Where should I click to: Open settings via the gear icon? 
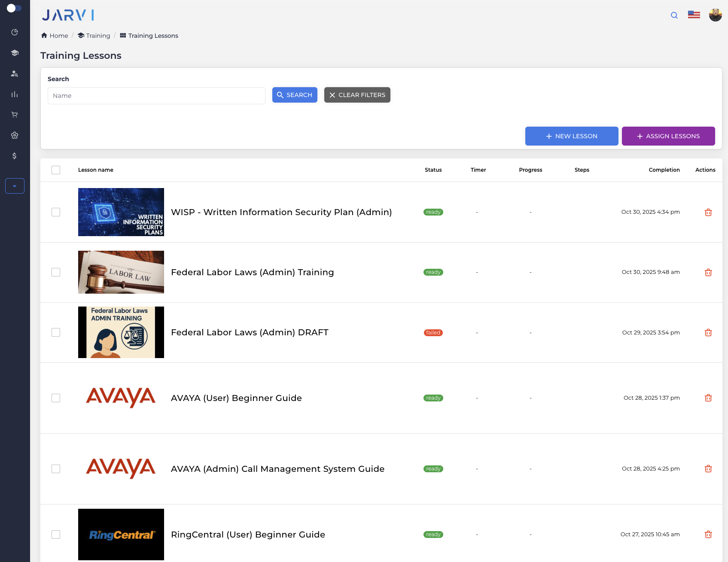pyautogui.click(x=14, y=135)
